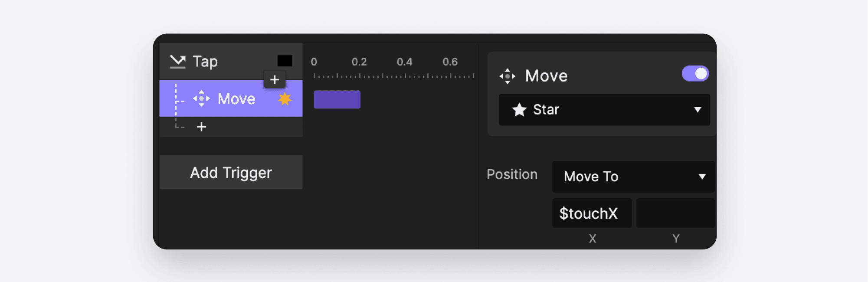Screen dimensions: 868x282
Task: Select the purple Move timeline bar
Action: [x=337, y=99]
